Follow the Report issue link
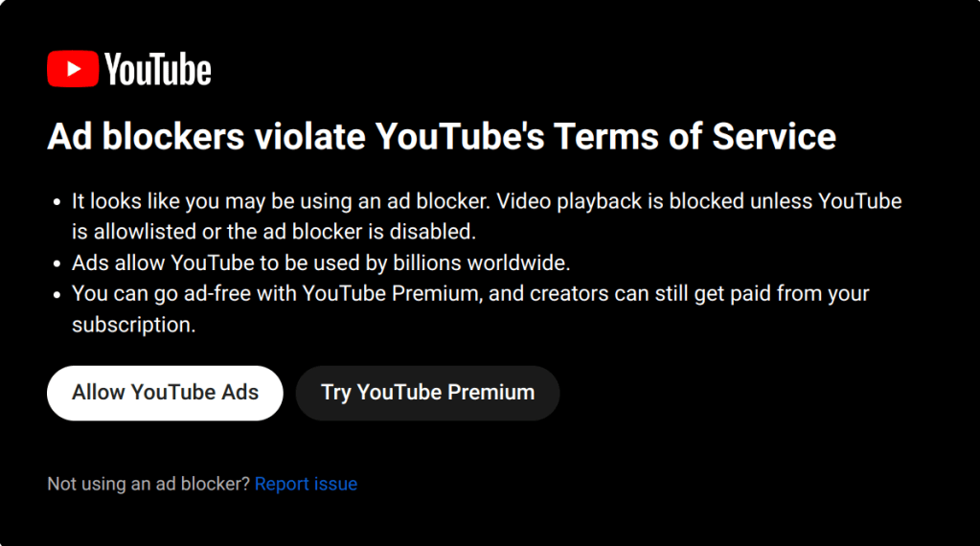980x546 pixels. (x=306, y=485)
